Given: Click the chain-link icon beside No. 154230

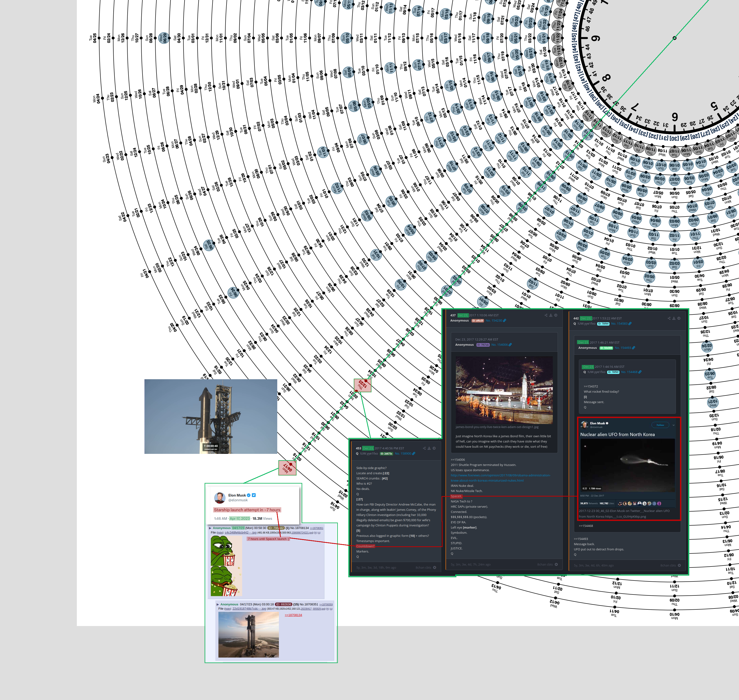Looking at the screenshot, I should pos(505,321).
